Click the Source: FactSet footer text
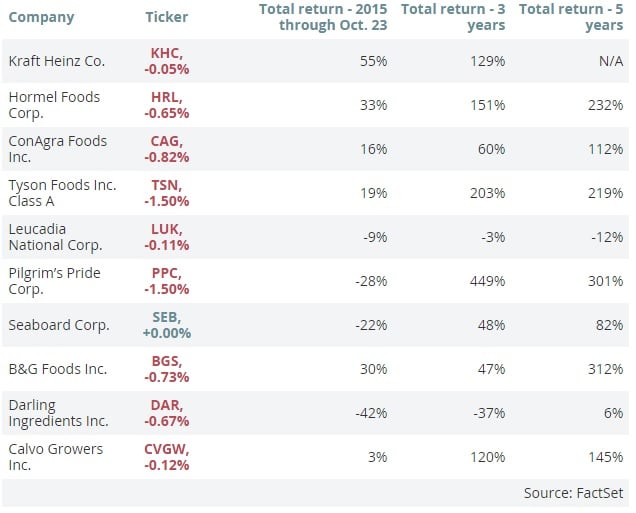The width and height of the screenshot is (636, 513). [x=573, y=494]
